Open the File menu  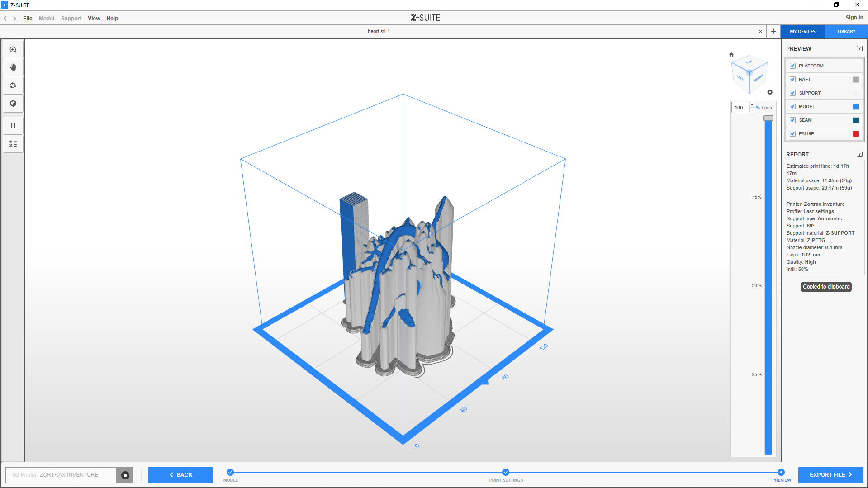tap(28, 19)
